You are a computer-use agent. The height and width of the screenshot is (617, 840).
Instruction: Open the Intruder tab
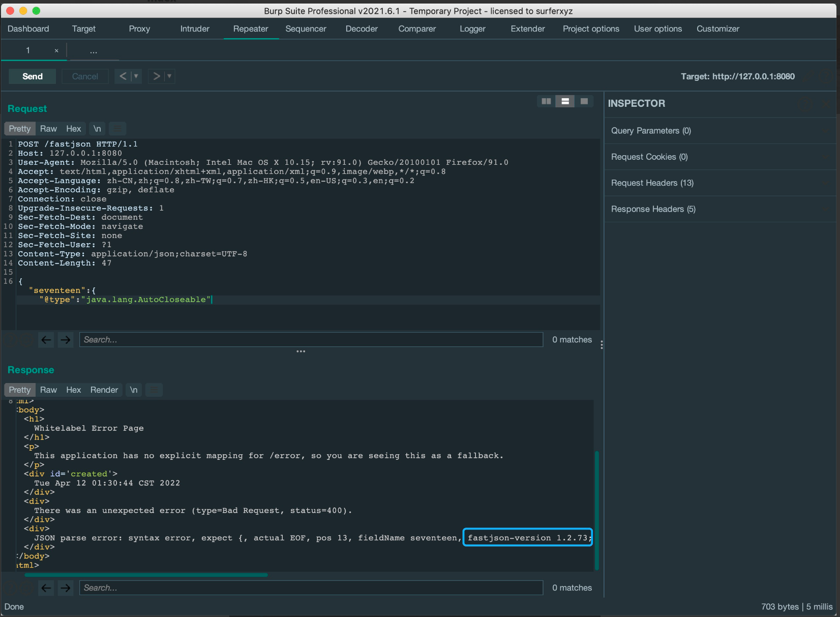coord(195,29)
